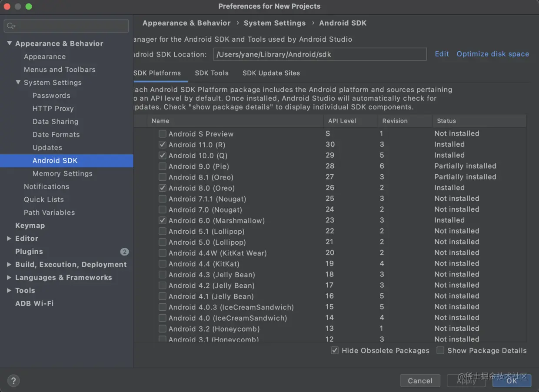Click Optimize disk space link

pyautogui.click(x=492, y=54)
